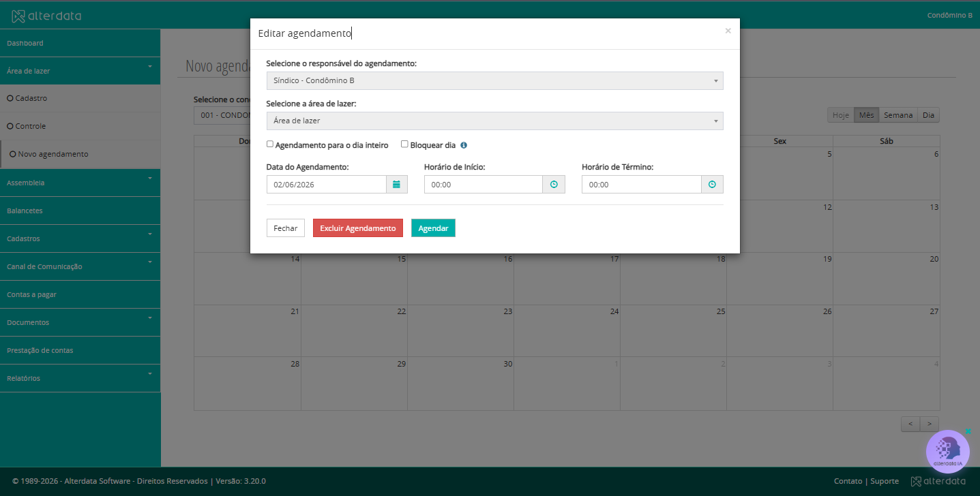
Task: Expand the Cadastros sidebar menu
Action: point(80,238)
